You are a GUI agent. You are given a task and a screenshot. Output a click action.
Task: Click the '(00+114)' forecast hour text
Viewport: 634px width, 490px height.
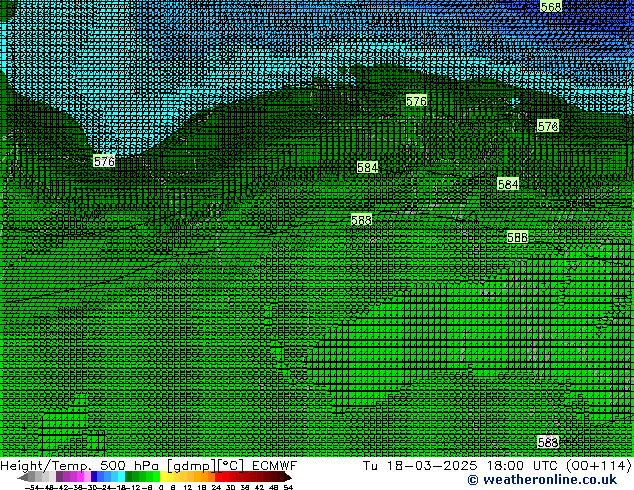599,466
